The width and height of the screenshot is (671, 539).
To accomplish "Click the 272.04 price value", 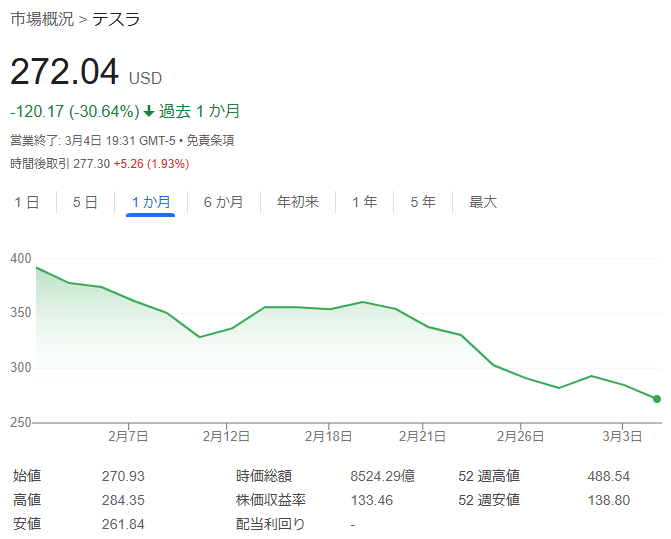I will [64, 71].
